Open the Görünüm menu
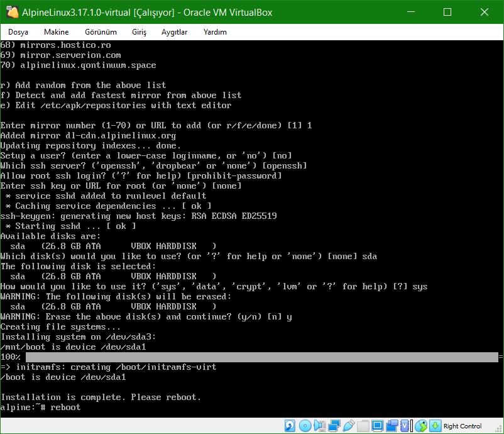This screenshot has width=504, height=434. coord(101,32)
